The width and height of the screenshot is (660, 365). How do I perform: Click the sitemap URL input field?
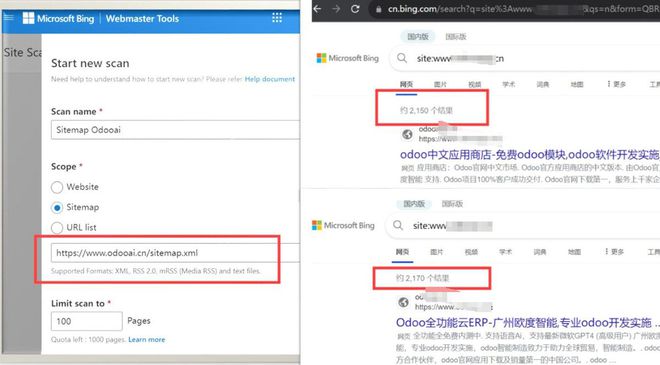pos(175,253)
